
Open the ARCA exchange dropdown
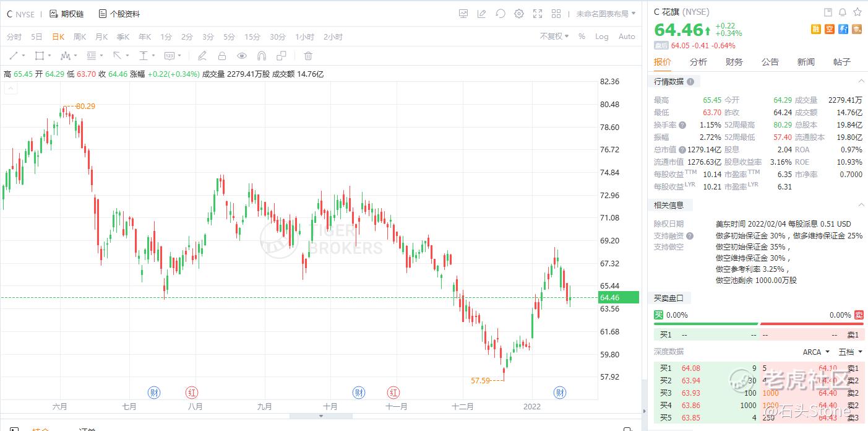point(816,352)
